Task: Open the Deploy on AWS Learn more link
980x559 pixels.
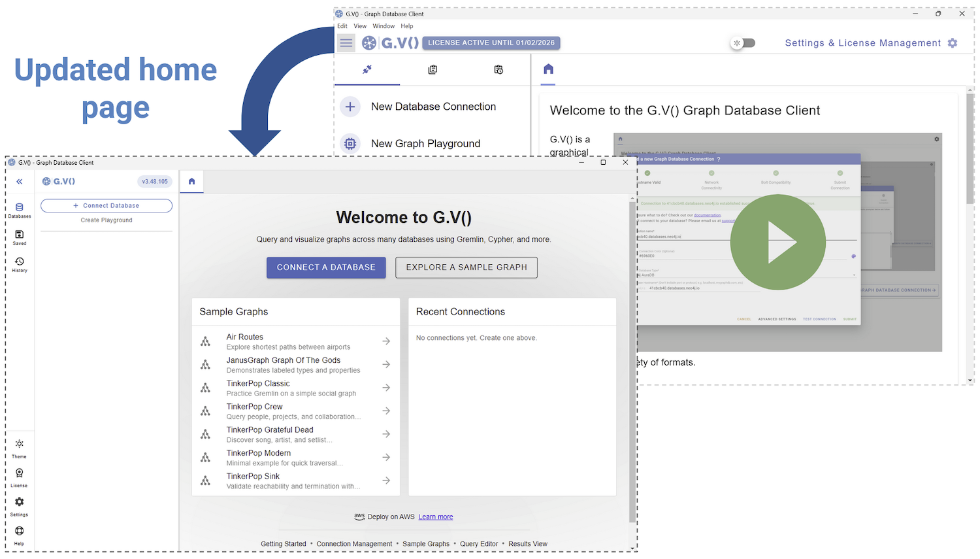Action: click(x=435, y=517)
